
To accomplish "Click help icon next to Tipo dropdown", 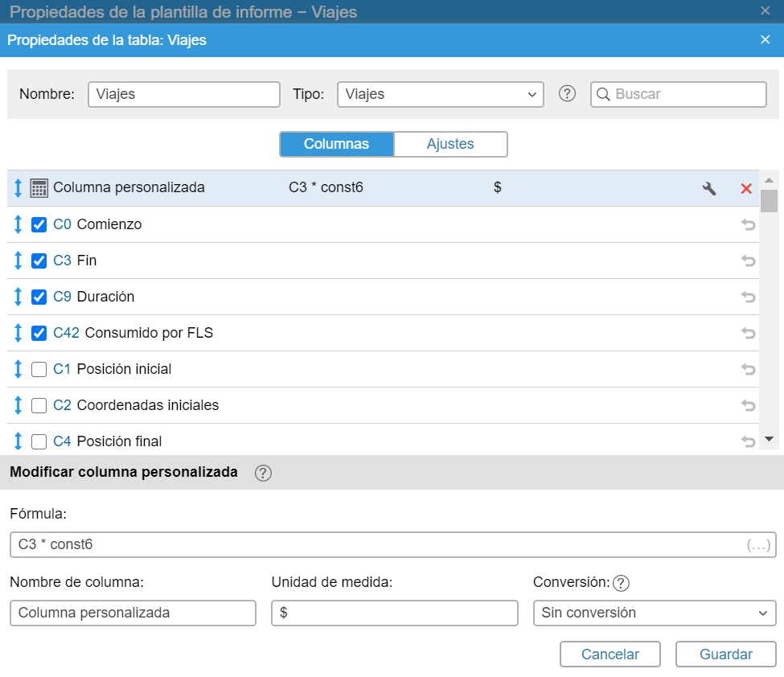I will click(567, 94).
